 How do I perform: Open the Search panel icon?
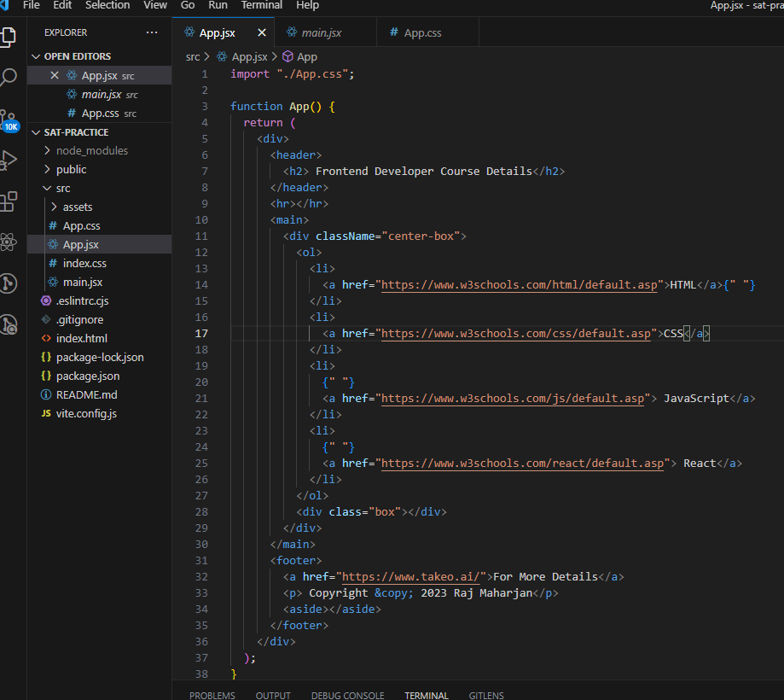coord(10,77)
